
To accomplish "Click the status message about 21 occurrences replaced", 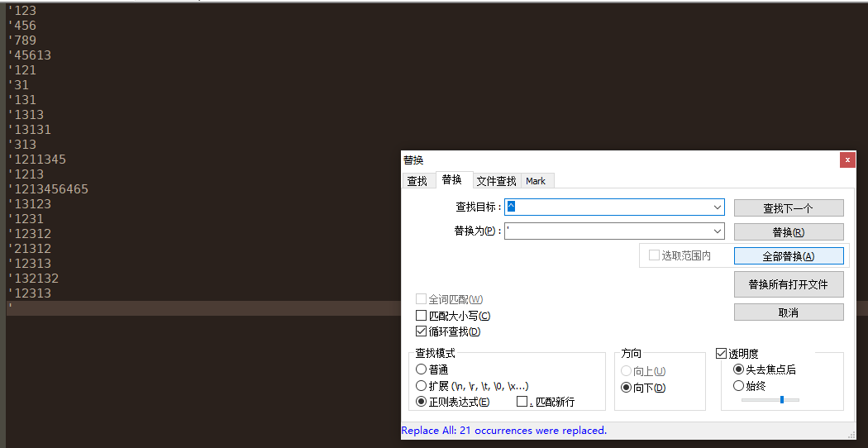I will (503, 431).
